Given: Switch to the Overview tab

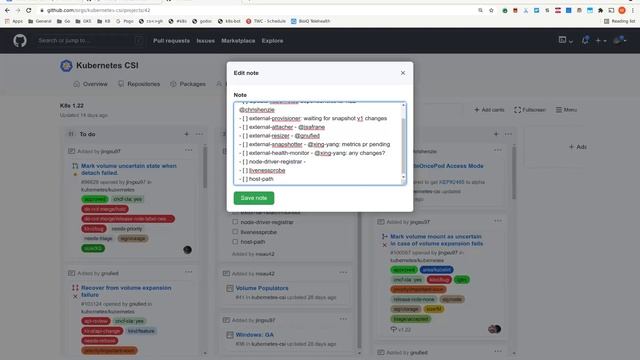Looking at the screenshot, I should point(91,84).
